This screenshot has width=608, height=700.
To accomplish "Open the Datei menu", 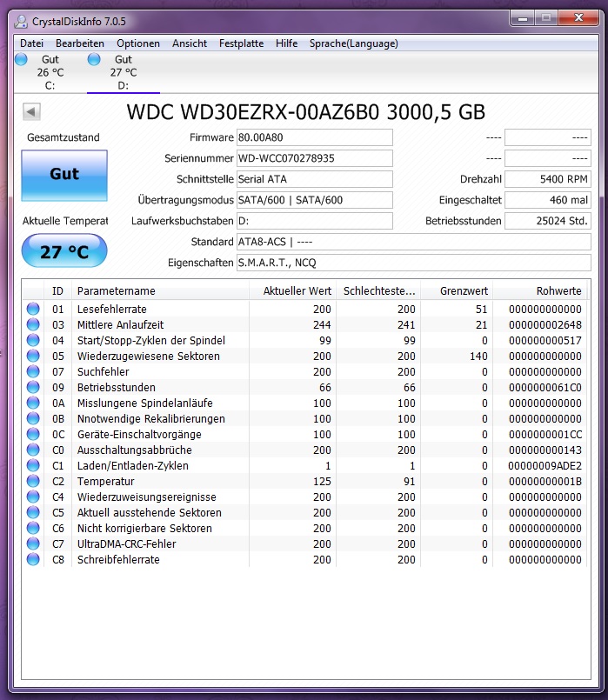I will pos(31,43).
